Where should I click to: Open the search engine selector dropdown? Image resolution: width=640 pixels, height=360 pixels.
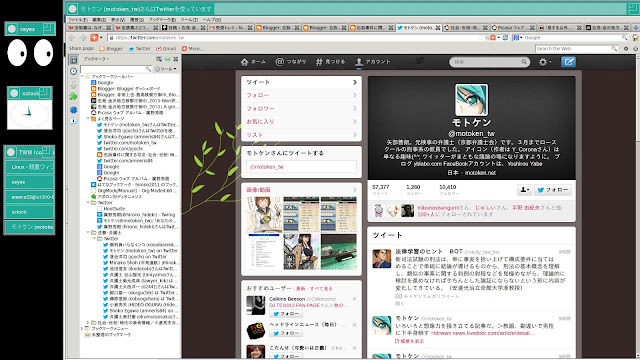(518, 38)
